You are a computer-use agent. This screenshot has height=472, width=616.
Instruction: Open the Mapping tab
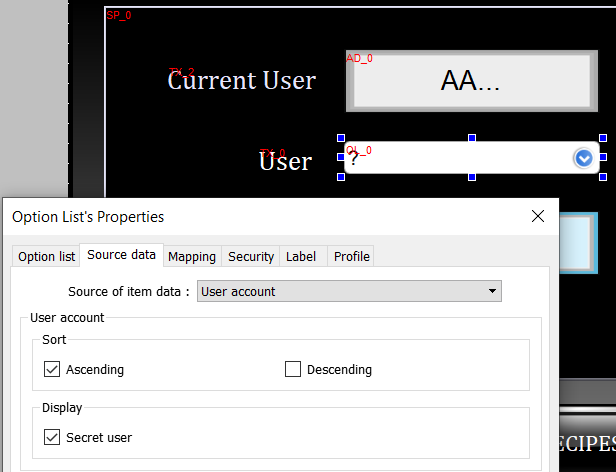(x=191, y=256)
